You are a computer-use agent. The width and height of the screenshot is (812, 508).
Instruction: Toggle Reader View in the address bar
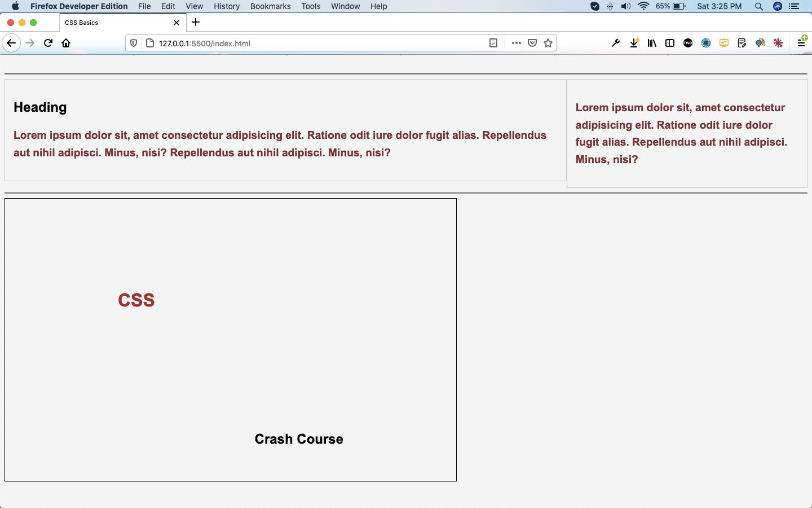[x=493, y=43]
